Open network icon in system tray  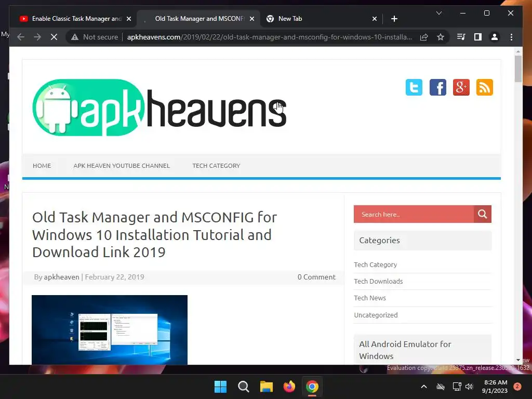coord(457,387)
